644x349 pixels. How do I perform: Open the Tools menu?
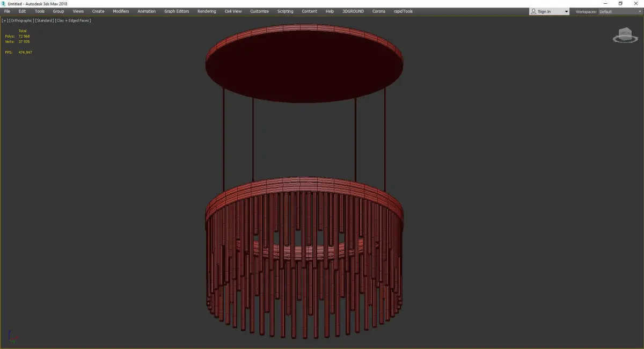40,11
